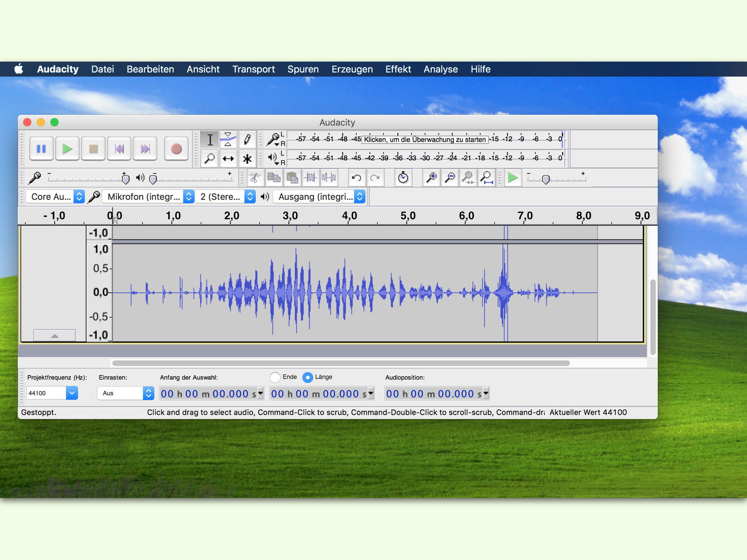
Task: Fit entire project in window
Action: pyautogui.click(x=486, y=177)
